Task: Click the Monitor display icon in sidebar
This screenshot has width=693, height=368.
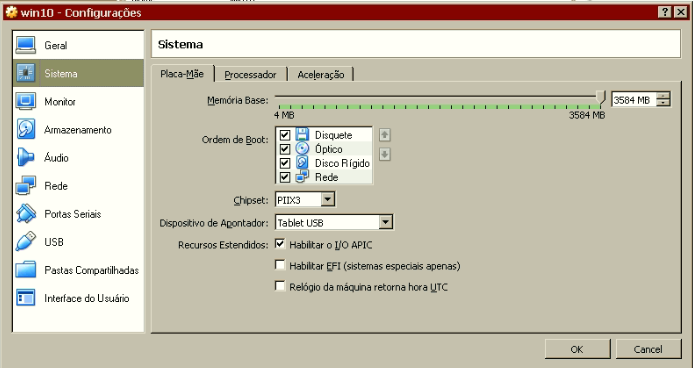Action: [x=26, y=101]
